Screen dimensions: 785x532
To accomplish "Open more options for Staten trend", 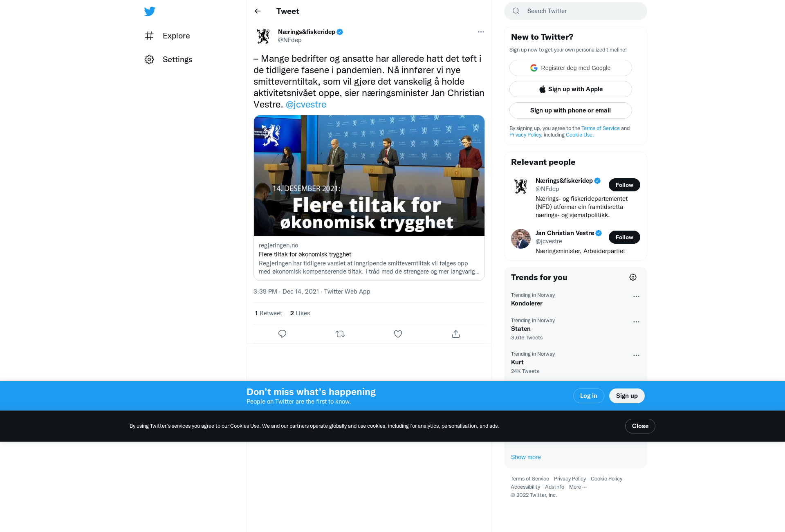I will click(636, 322).
